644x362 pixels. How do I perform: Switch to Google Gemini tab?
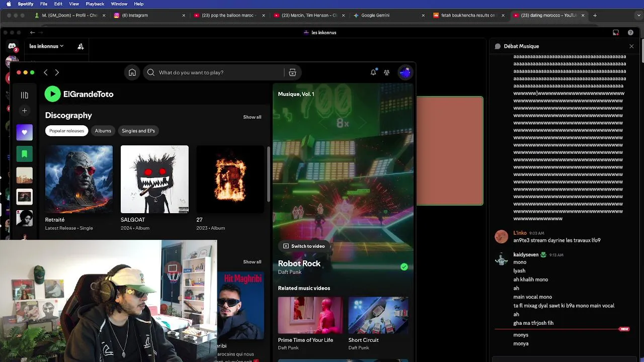389,16
